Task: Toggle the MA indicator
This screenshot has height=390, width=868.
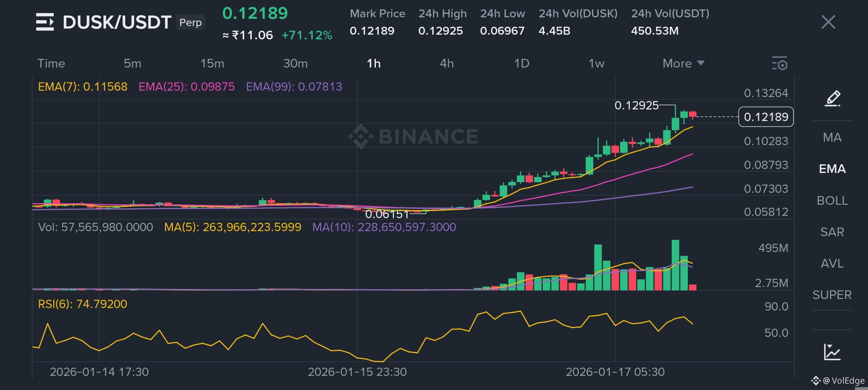Action: click(x=832, y=138)
